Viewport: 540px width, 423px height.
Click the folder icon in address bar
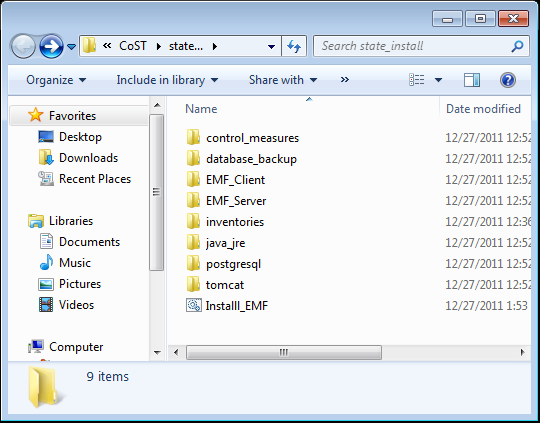(x=90, y=45)
